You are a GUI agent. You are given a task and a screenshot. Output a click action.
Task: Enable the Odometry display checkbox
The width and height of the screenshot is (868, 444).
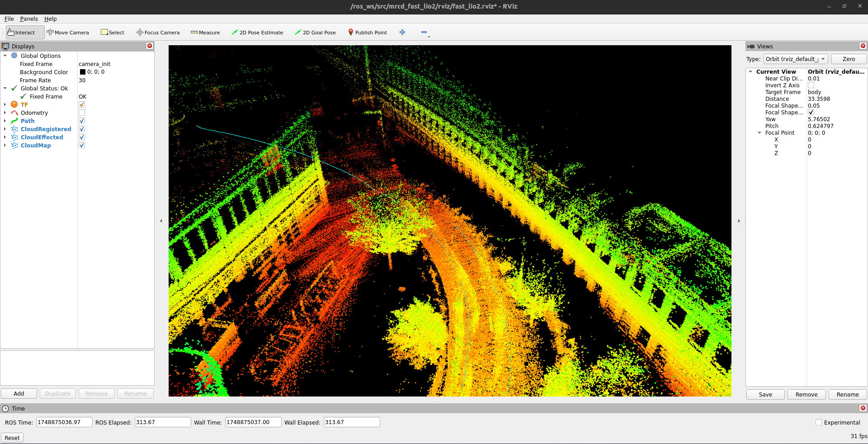[82, 113]
